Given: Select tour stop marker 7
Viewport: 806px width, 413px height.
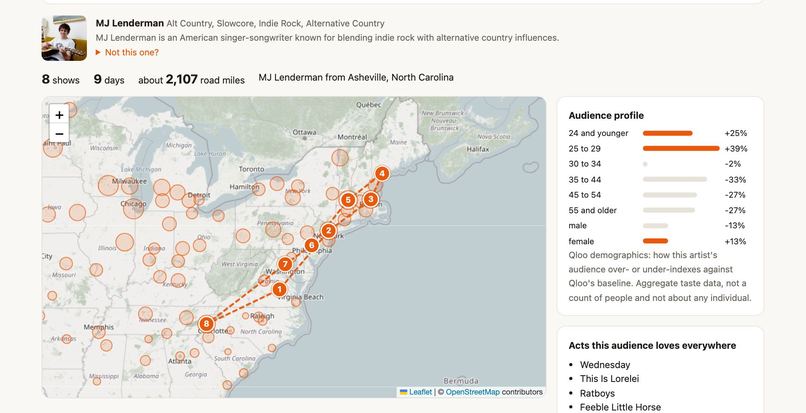Looking at the screenshot, I should [x=285, y=264].
